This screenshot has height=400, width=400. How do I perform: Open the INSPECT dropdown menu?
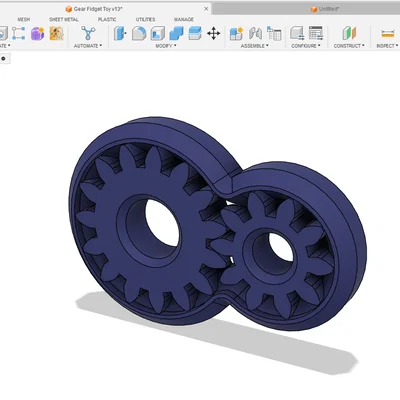[x=387, y=46]
